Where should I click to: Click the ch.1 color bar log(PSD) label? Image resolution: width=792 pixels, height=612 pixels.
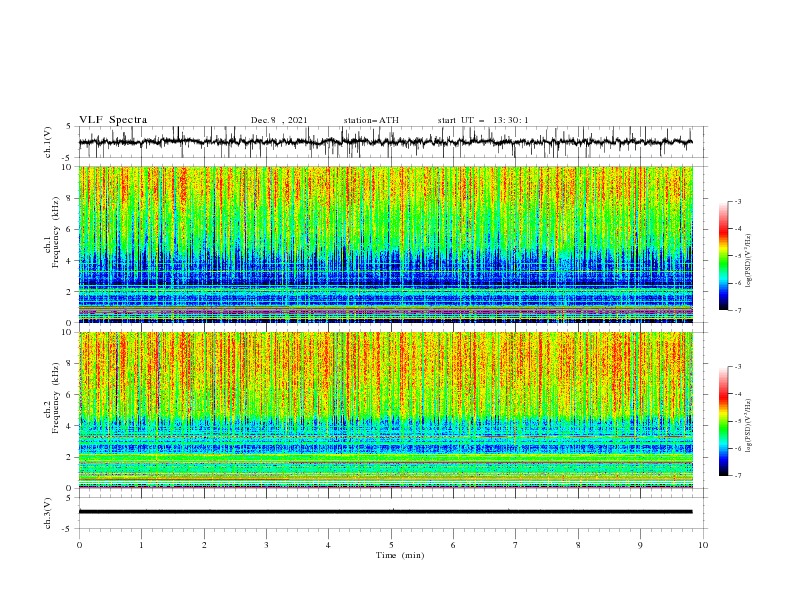[x=749, y=261]
